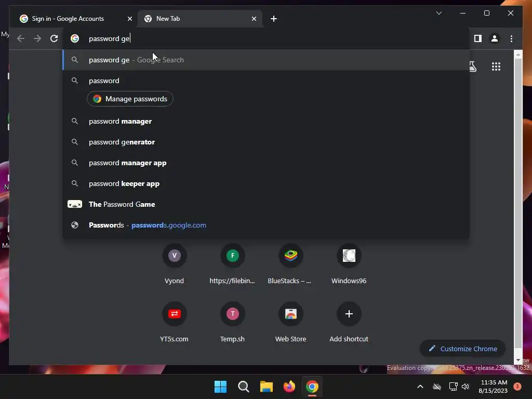Open the clock showing 11:35 AM

coord(494,387)
